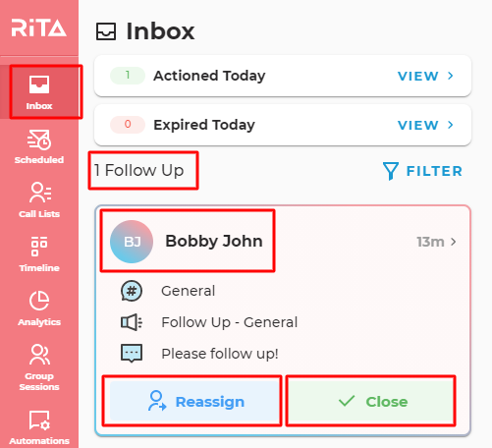Image resolution: width=492 pixels, height=448 pixels.
Task: View Actioned Today items
Action: (425, 76)
